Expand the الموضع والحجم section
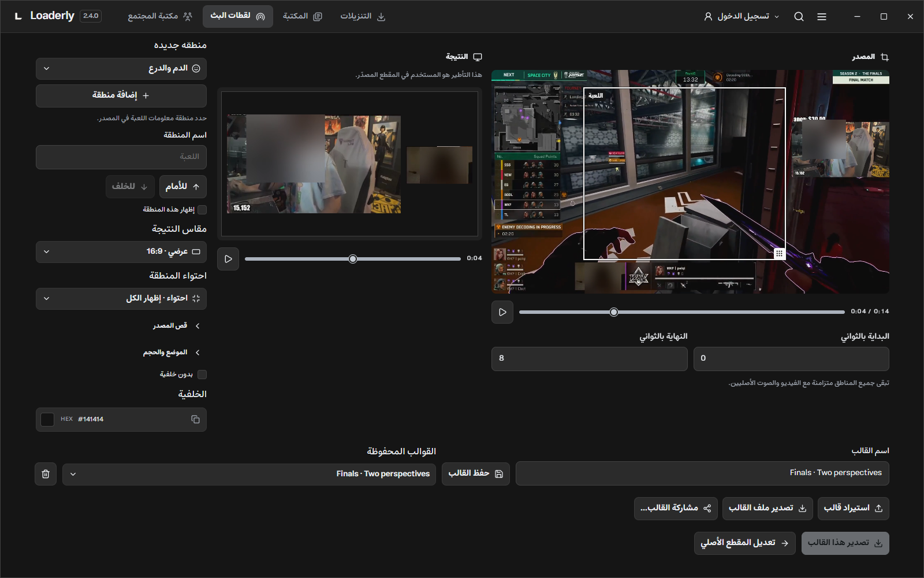 172,353
